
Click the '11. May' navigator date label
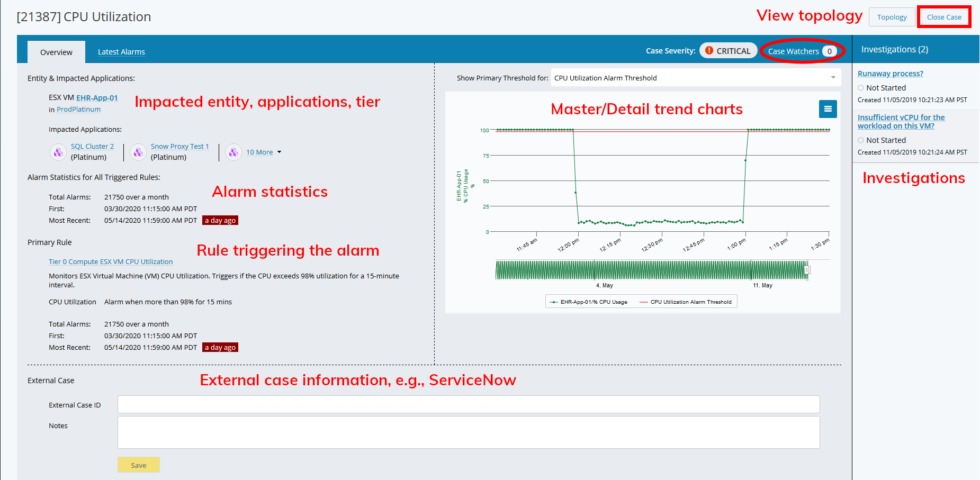tap(762, 285)
